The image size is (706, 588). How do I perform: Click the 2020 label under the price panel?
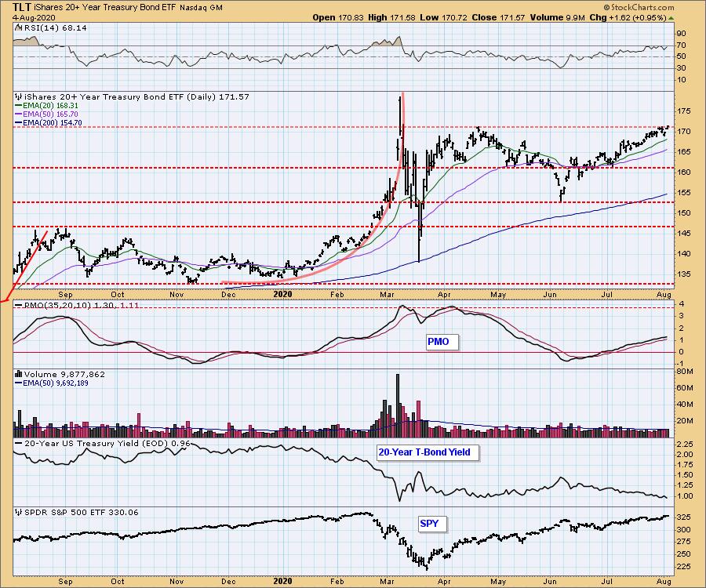282,295
